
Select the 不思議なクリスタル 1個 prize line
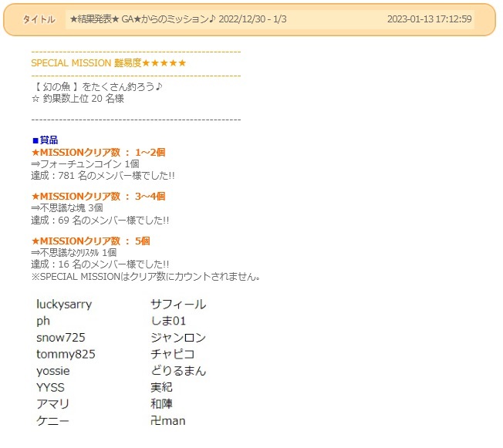coord(73,253)
